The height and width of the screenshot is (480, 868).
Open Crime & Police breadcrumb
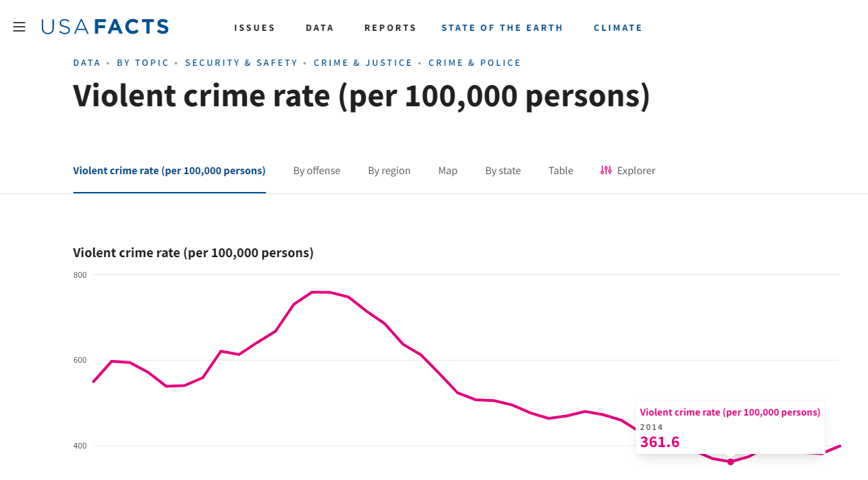[x=474, y=62]
